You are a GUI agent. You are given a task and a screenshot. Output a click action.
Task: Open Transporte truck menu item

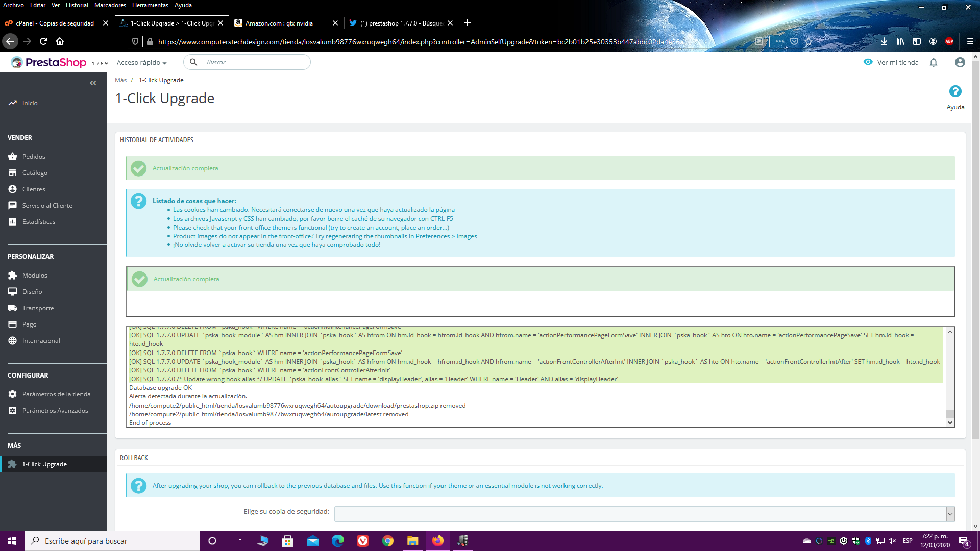coord(38,308)
